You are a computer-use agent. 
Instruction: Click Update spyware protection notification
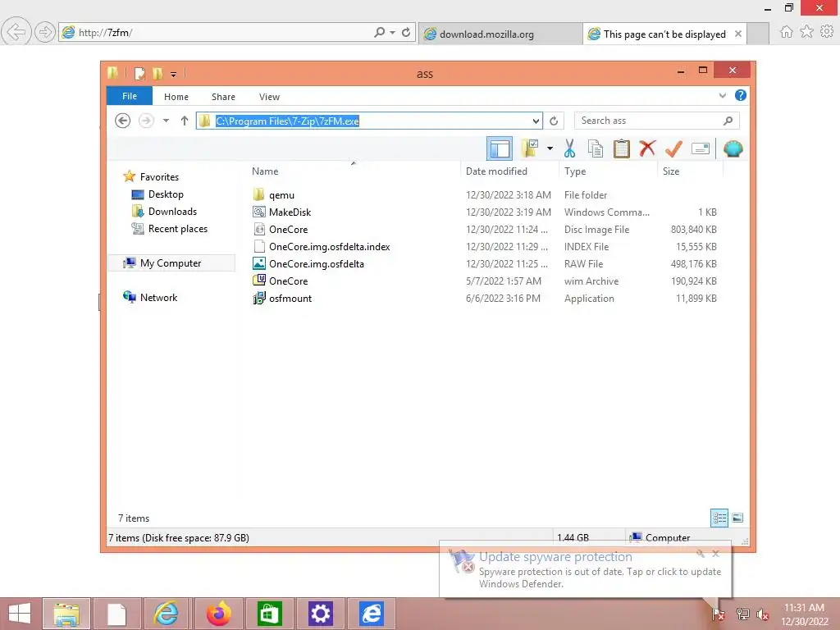pos(586,569)
